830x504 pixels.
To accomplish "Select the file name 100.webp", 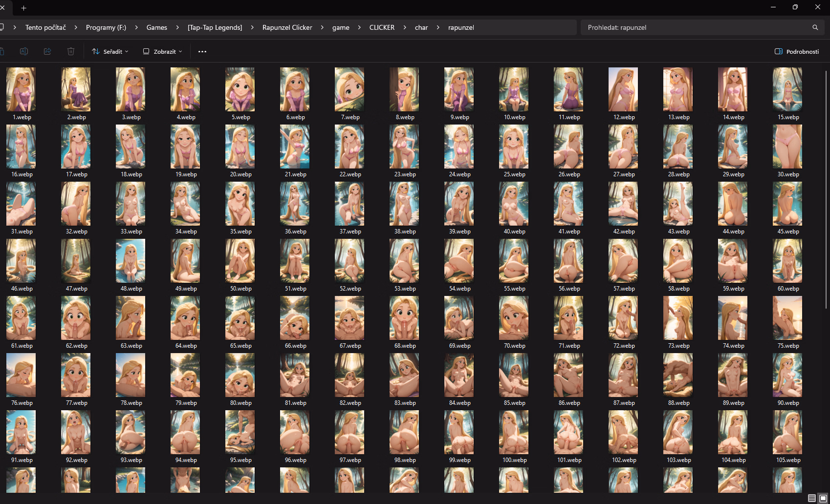I will tap(515, 460).
